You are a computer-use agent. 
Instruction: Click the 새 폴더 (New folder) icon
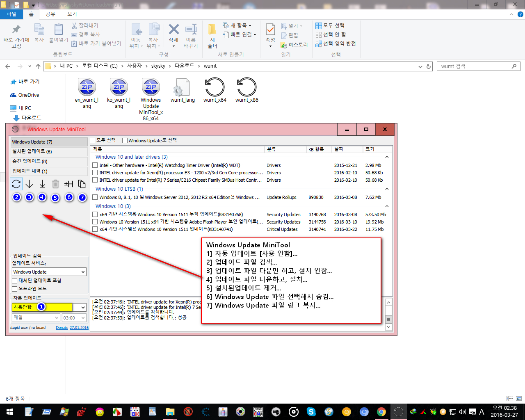point(212,30)
